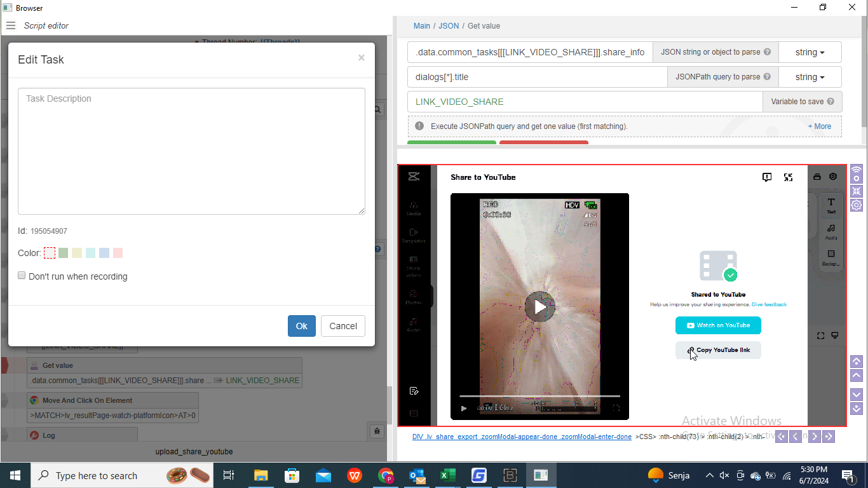Close the Edit Task dialog with X
This screenshot has height=488, width=868.
(361, 58)
